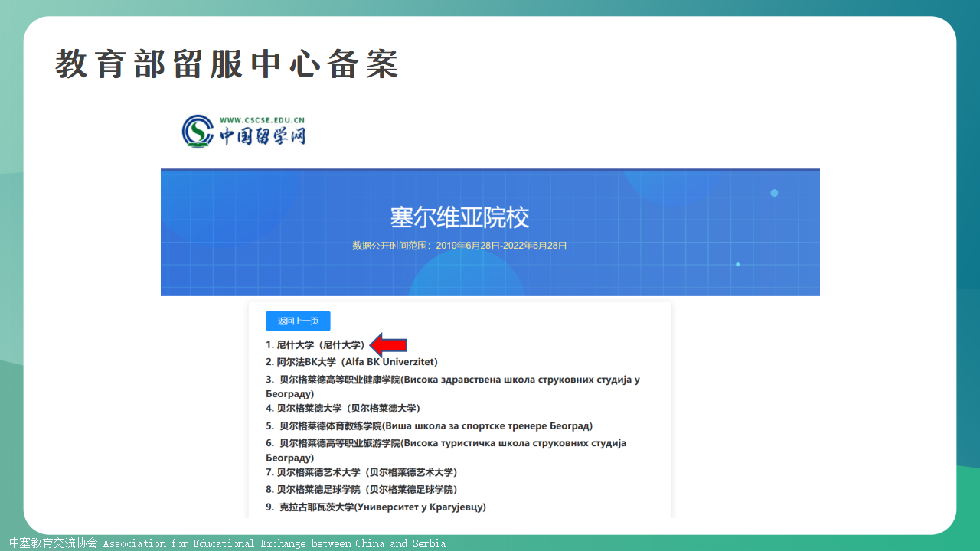
Task: Click the 塞尔维亚院校 banner heading
Action: pos(459,218)
